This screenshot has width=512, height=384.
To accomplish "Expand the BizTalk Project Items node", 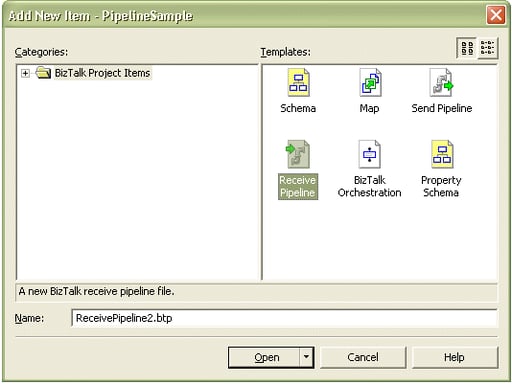I will tap(25, 73).
